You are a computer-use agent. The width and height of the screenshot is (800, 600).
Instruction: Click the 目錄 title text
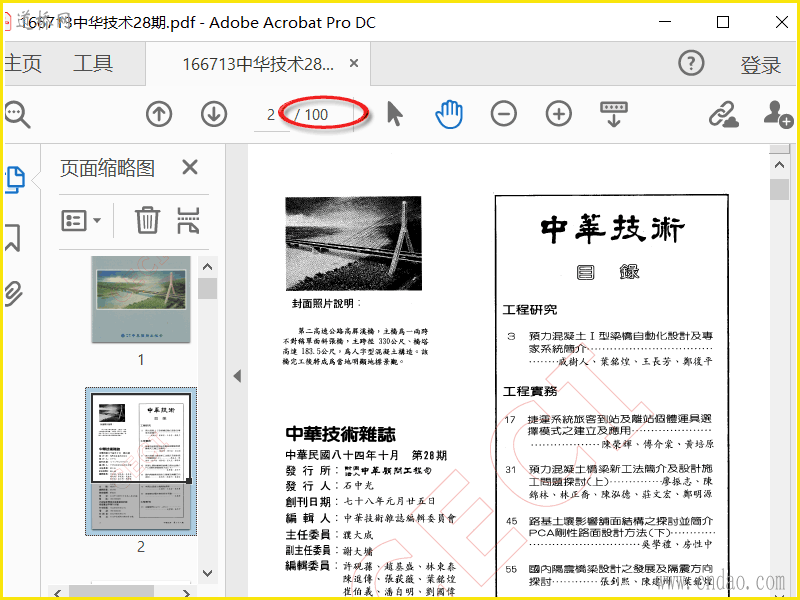(608, 271)
